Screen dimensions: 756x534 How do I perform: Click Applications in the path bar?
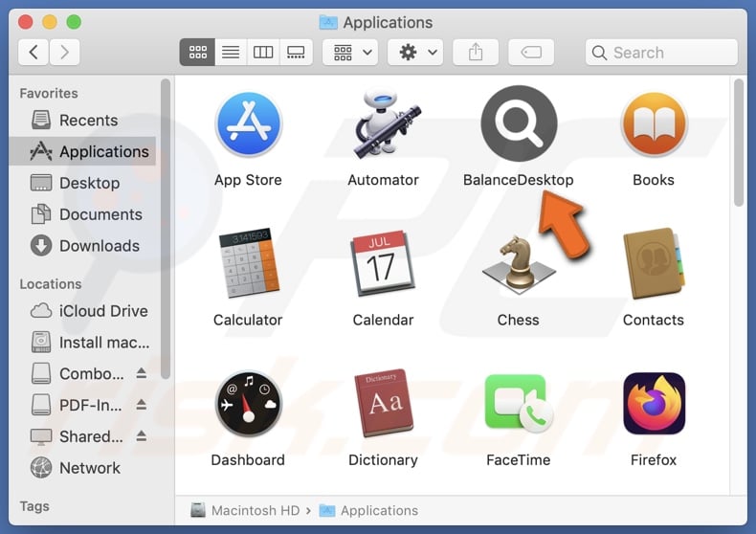click(368, 510)
